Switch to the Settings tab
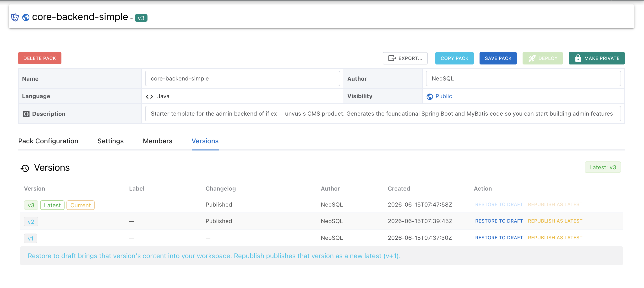Viewport: 644px width, 288px height. (x=110, y=141)
